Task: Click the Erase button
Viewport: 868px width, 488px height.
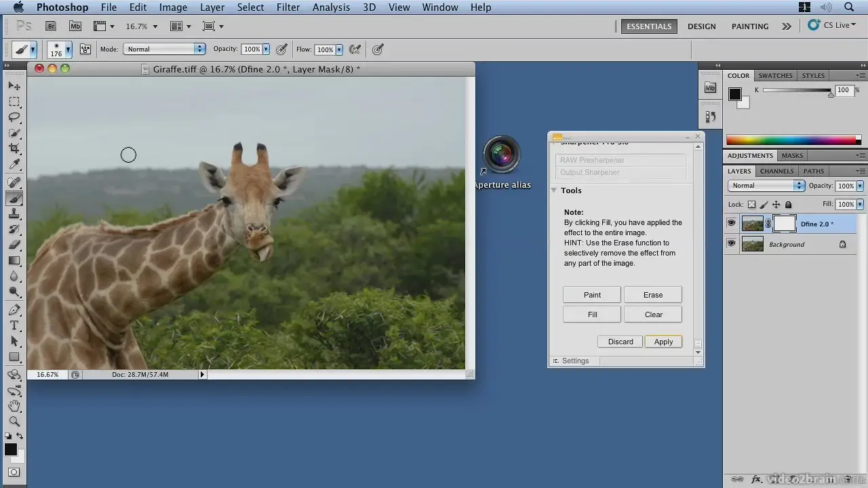Action: [x=653, y=295]
